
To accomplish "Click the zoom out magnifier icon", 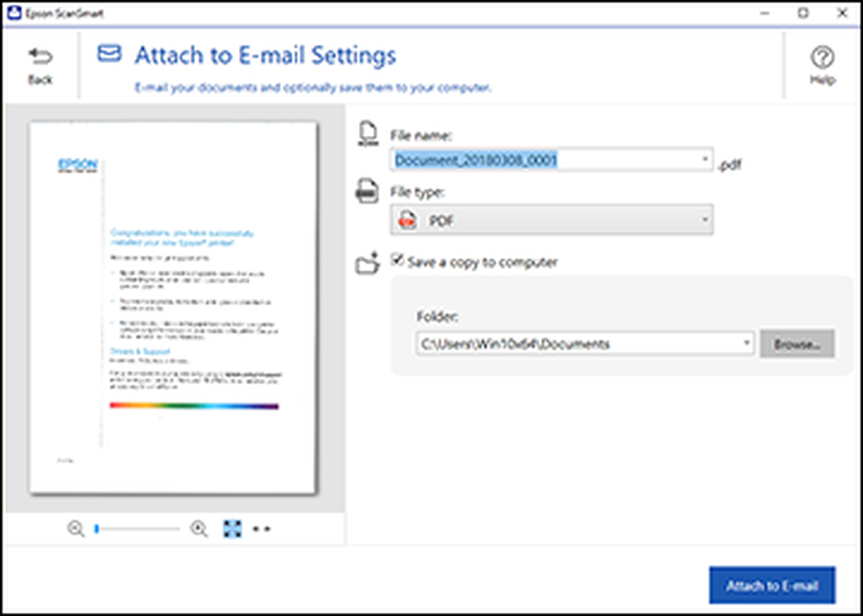I will click(x=76, y=529).
